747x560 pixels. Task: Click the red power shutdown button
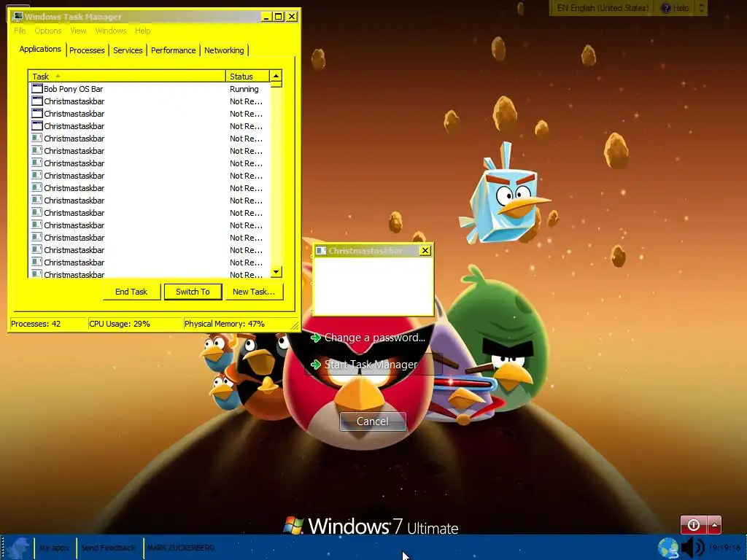point(694,525)
